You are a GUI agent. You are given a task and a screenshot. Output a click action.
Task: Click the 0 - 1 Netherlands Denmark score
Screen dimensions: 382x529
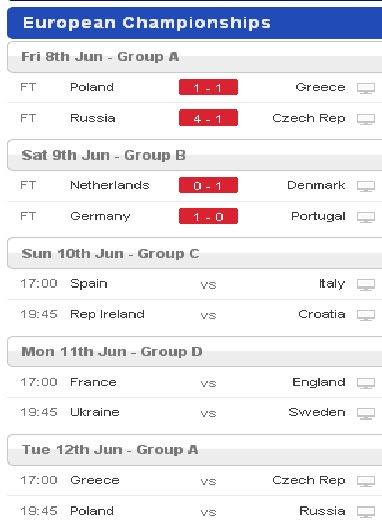pos(209,185)
